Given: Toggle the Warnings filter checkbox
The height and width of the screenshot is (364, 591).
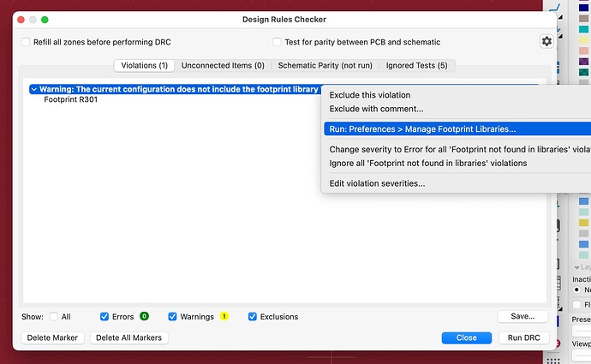Looking at the screenshot, I should 172,317.
